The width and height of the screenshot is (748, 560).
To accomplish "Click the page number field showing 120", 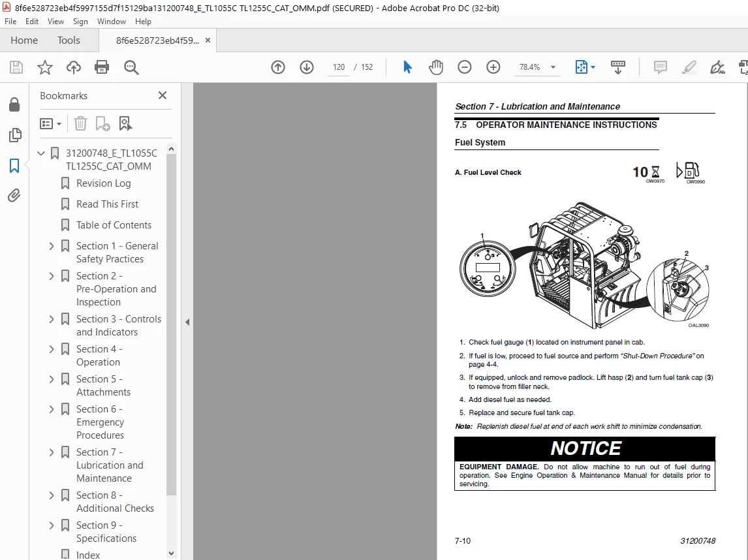I will pos(339,67).
